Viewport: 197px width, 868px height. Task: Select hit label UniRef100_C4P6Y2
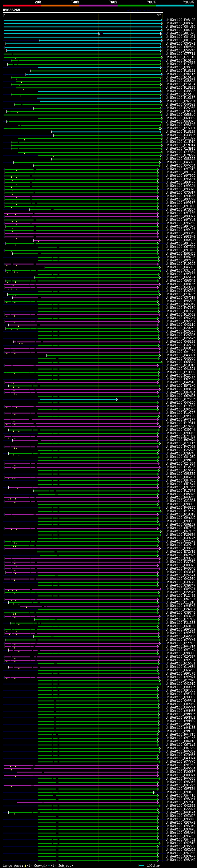point(180,104)
